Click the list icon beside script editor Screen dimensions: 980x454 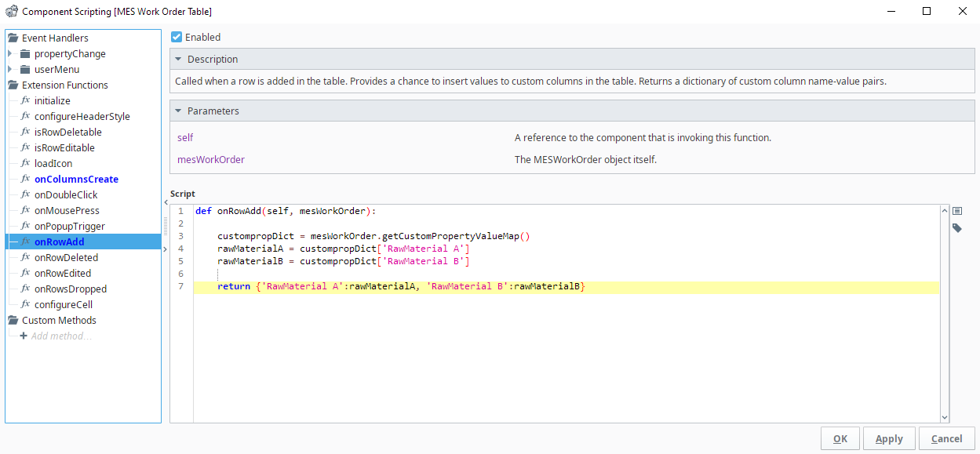[956, 211]
